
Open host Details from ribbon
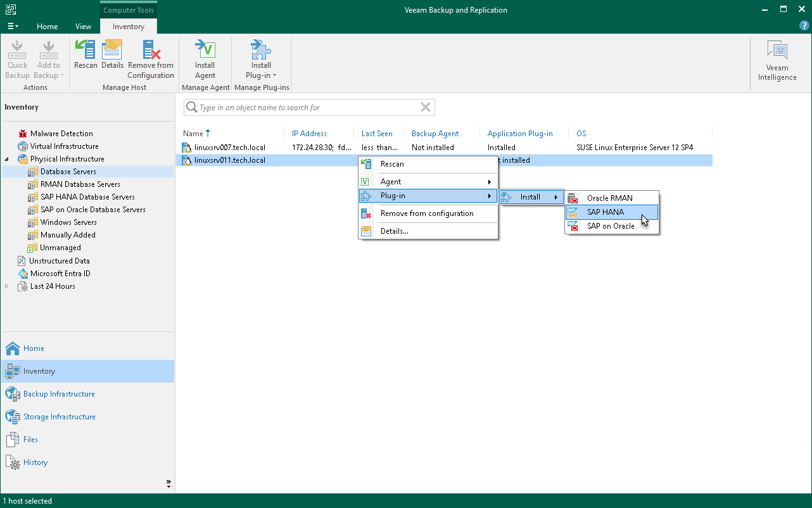[112, 49]
